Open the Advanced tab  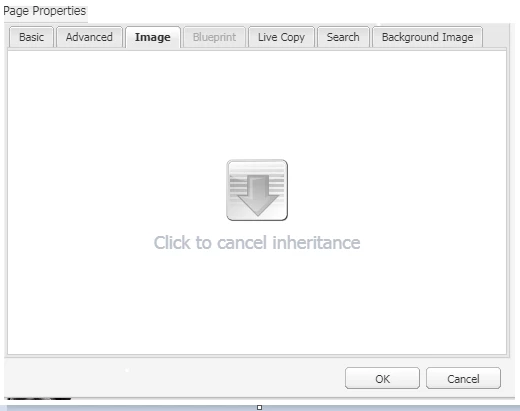click(89, 37)
